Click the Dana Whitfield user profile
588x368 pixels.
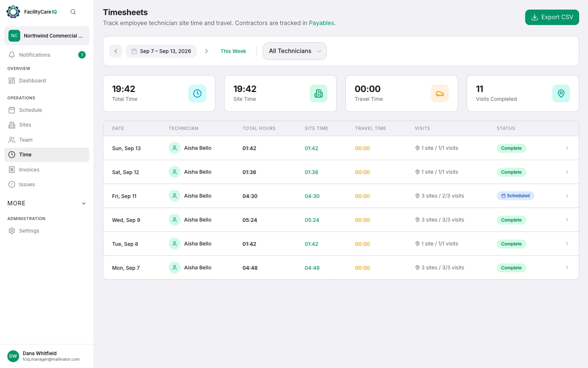tap(47, 356)
